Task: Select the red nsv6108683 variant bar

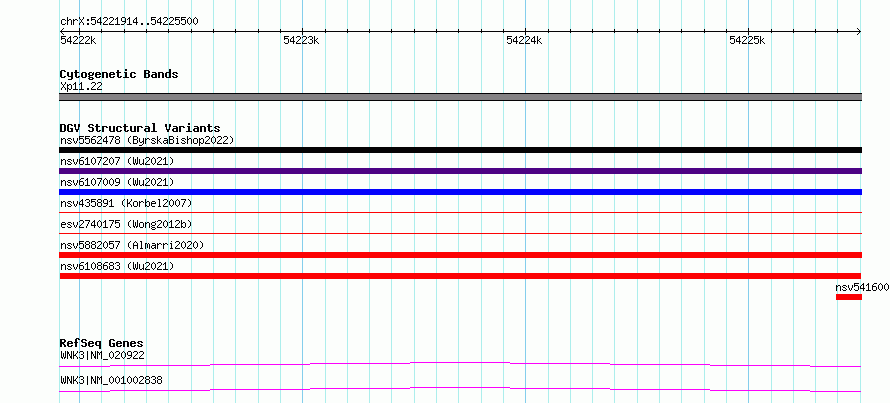Action: [x=460, y=276]
